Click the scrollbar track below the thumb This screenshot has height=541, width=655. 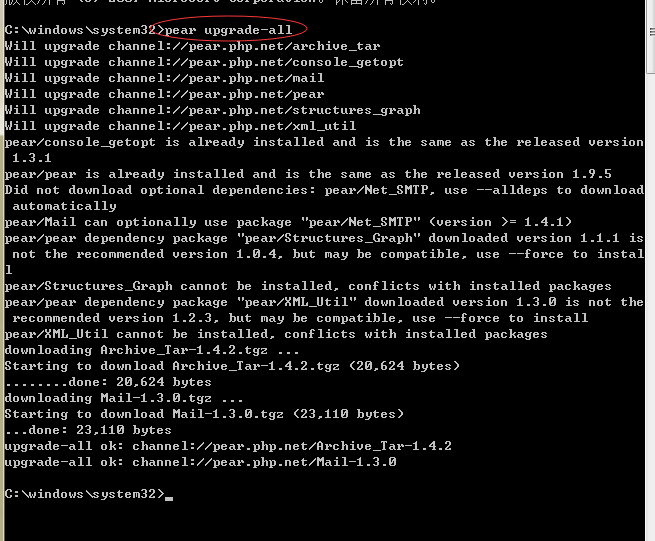click(651, 307)
